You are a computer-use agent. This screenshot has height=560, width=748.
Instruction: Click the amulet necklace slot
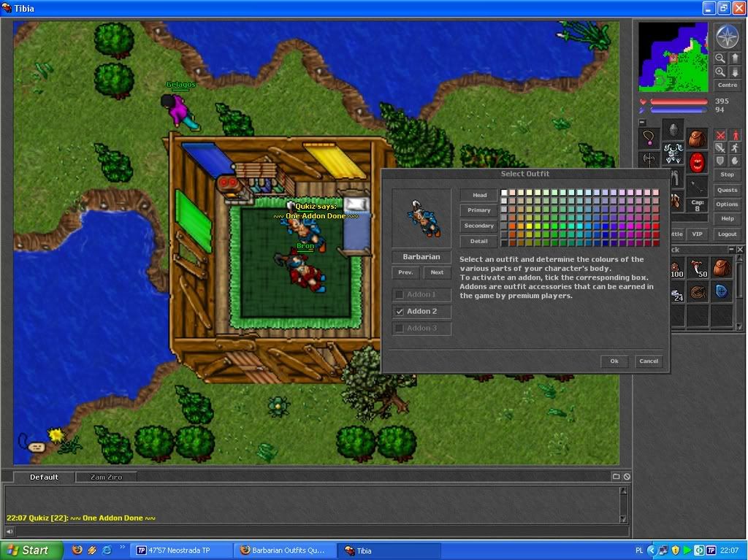(x=649, y=139)
